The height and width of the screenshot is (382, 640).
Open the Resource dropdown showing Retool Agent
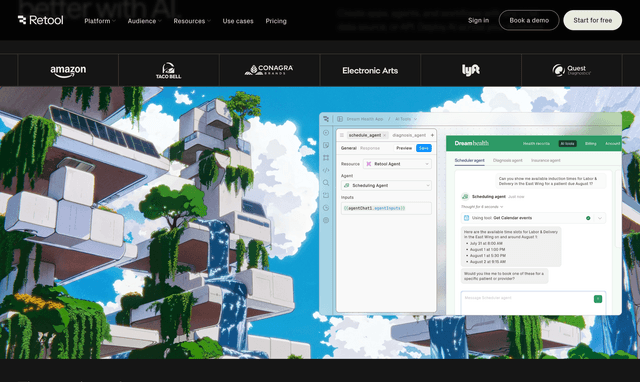(398, 164)
